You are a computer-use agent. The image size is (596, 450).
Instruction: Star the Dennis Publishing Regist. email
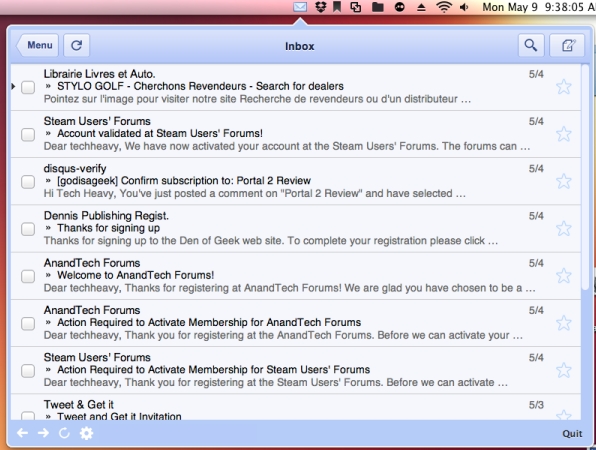pyautogui.click(x=564, y=228)
